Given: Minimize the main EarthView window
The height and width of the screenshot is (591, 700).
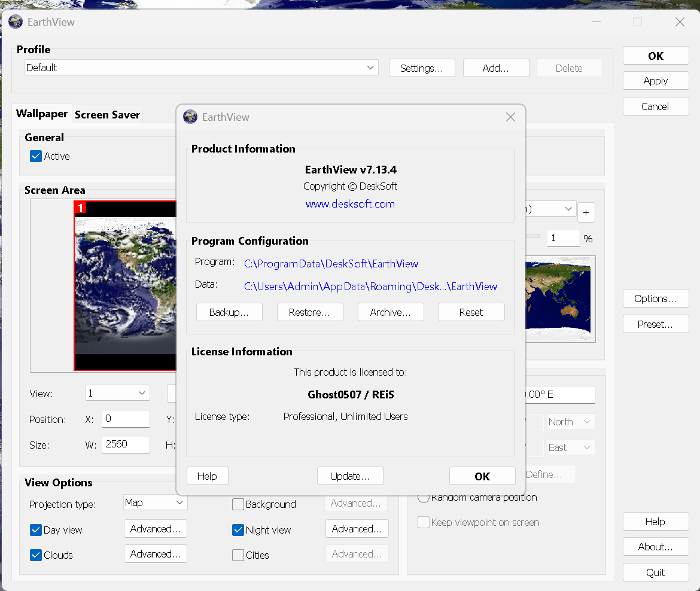Looking at the screenshot, I should tap(596, 22).
